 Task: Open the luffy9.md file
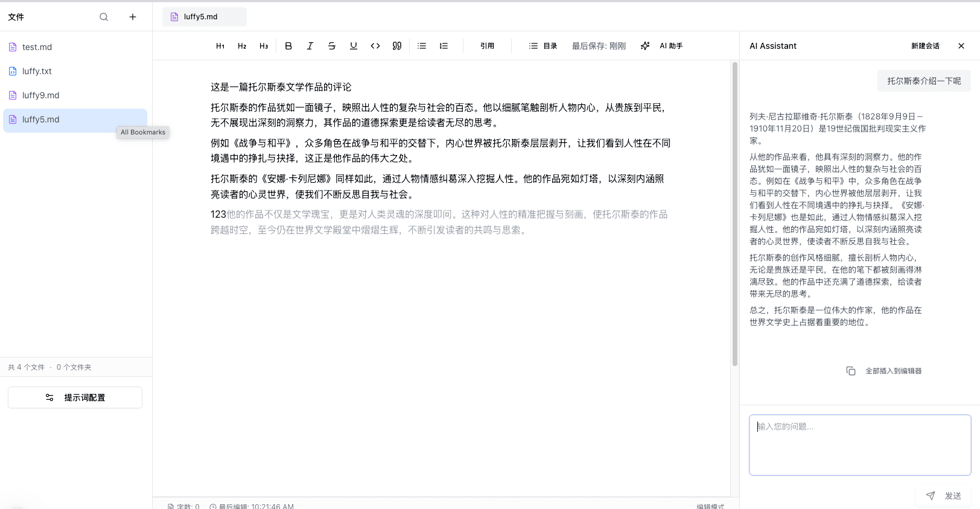tap(40, 95)
